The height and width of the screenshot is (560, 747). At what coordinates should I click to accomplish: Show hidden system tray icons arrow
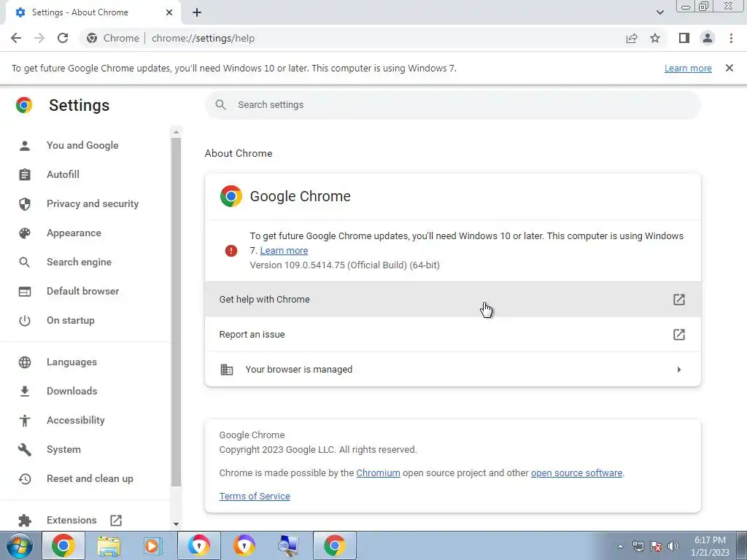click(620, 546)
